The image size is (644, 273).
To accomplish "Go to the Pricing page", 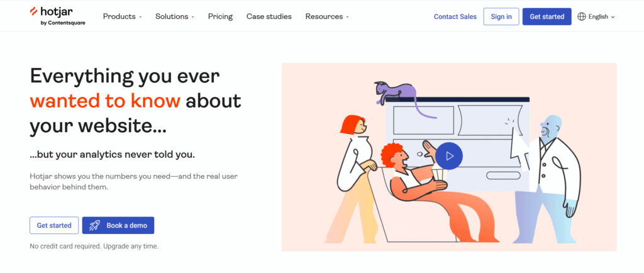I will pyautogui.click(x=219, y=16).
